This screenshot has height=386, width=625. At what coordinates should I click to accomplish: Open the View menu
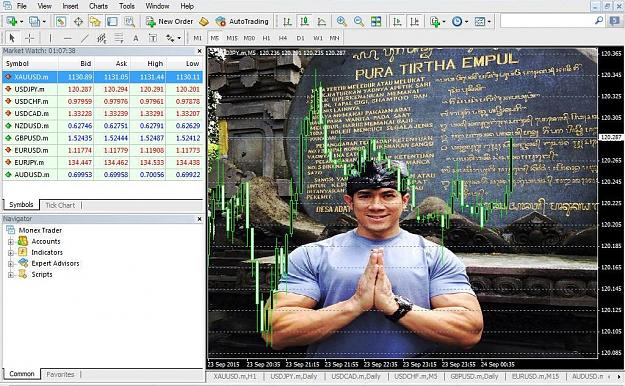tap(44, 6)
